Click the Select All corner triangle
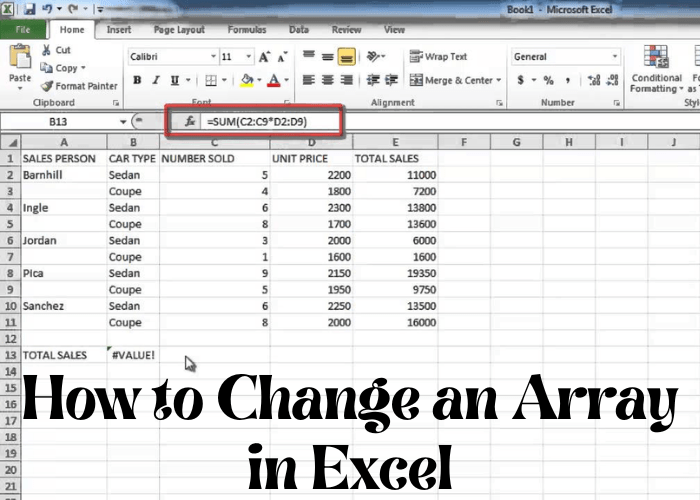700x500 pixels. point(12,142)
